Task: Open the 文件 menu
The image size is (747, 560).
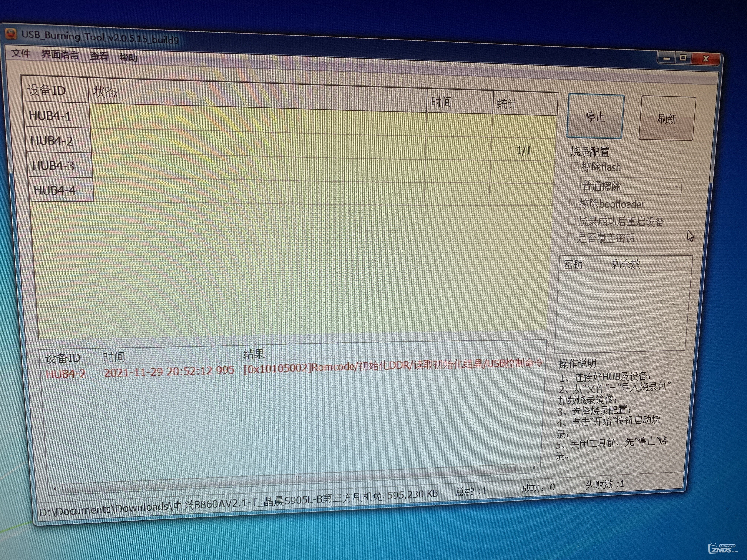Action: 21,53
